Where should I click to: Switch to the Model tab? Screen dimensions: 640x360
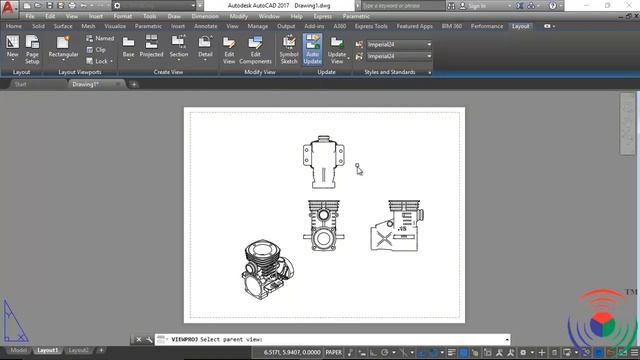coord(19,350)
